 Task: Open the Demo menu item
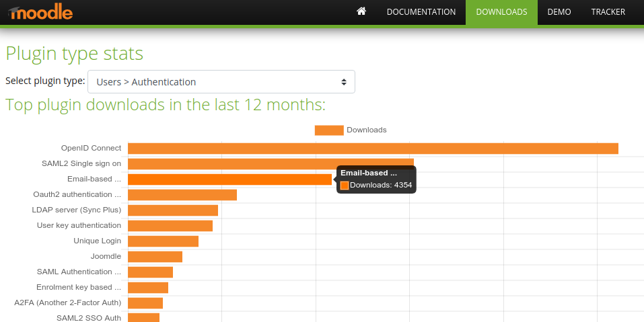tap(559, 12)
